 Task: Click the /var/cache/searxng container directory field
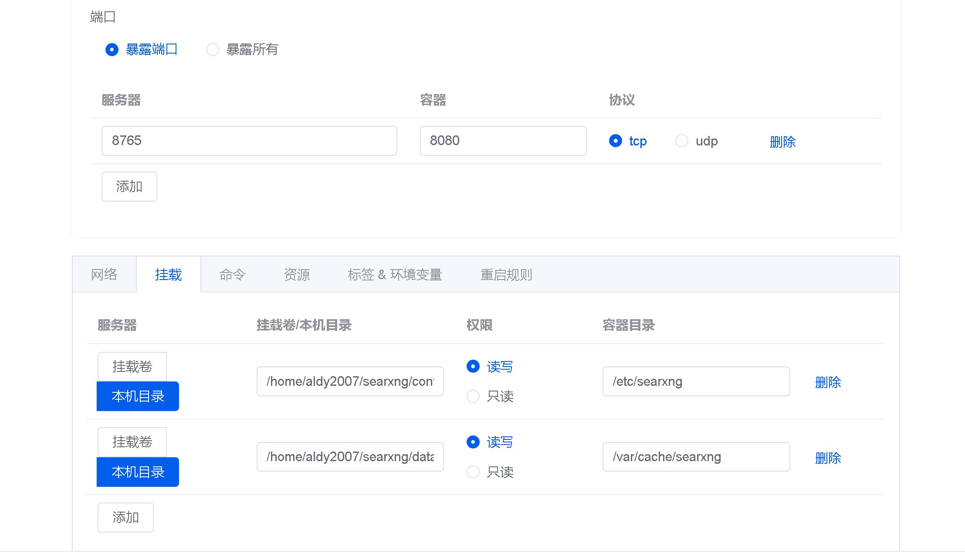[x=696, y=457]
